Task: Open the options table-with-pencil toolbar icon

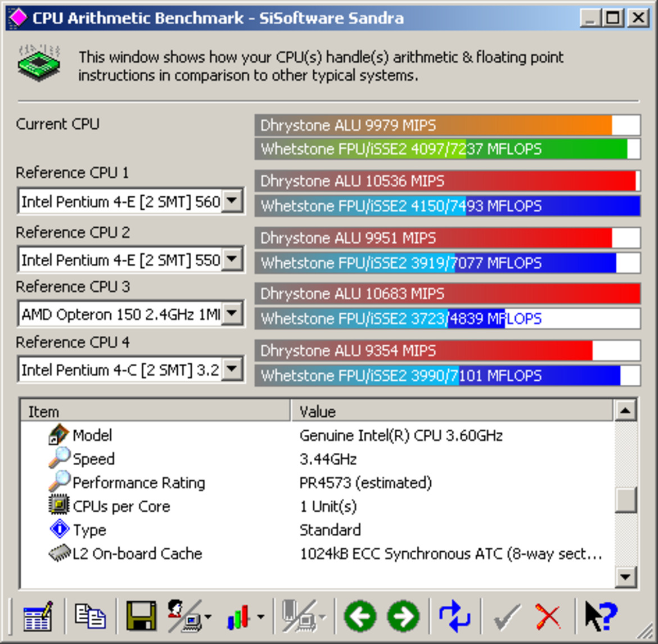Action: [38, 616]
